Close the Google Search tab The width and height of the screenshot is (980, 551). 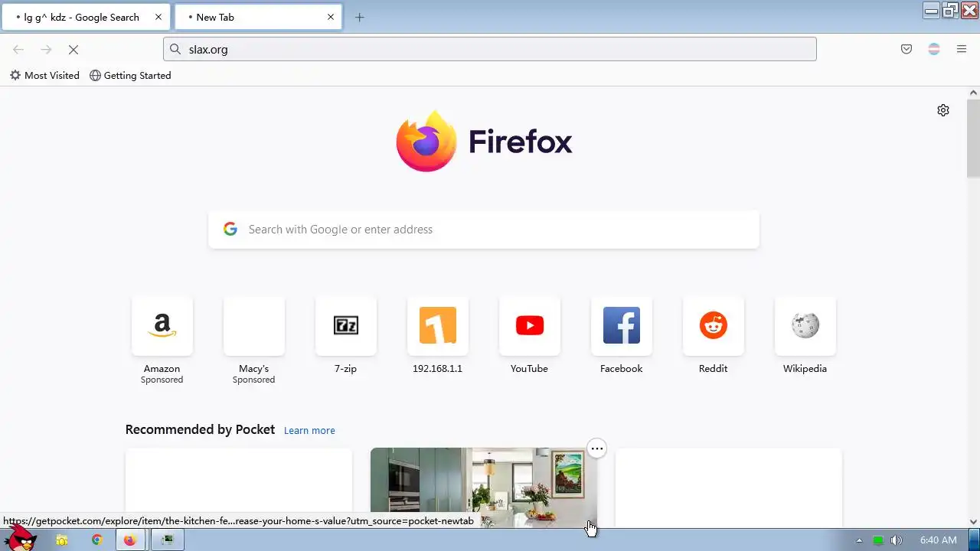158,17
